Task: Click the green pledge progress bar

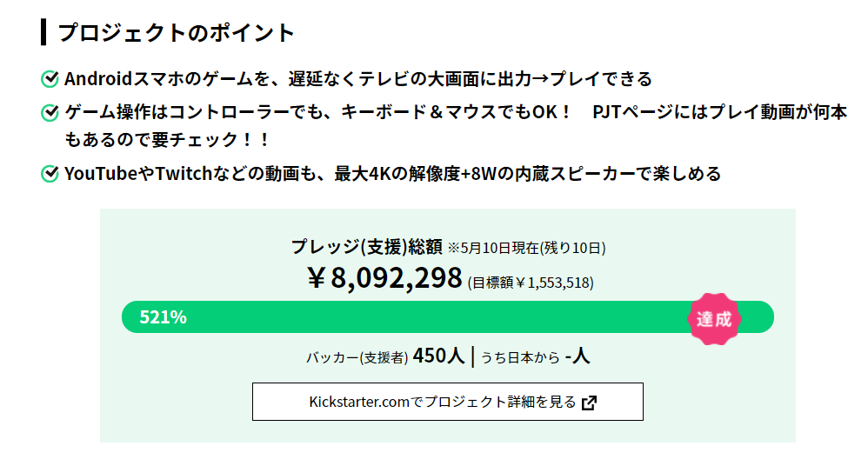Action: (x=448, y=317)
